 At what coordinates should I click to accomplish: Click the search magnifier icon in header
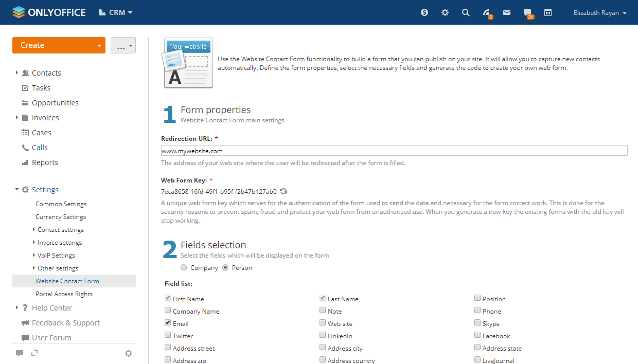466,12
